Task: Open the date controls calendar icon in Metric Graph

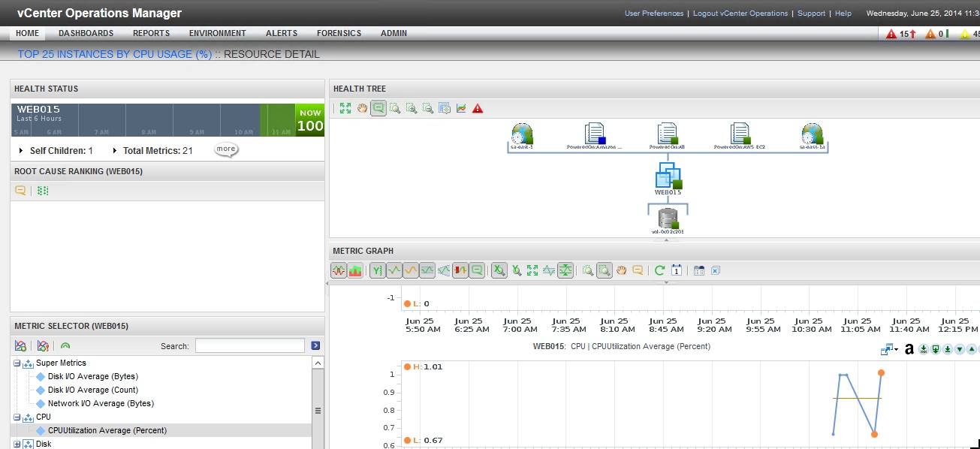Action: tap(676, 270)
